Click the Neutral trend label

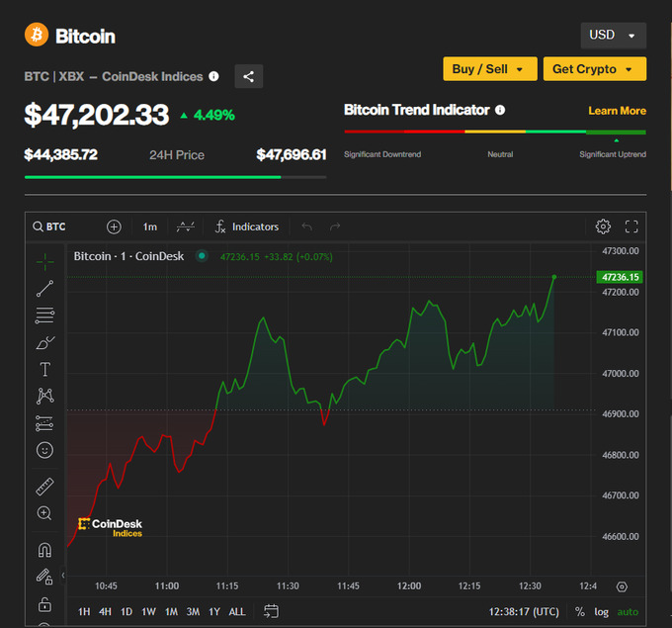(x=500, y=154)
